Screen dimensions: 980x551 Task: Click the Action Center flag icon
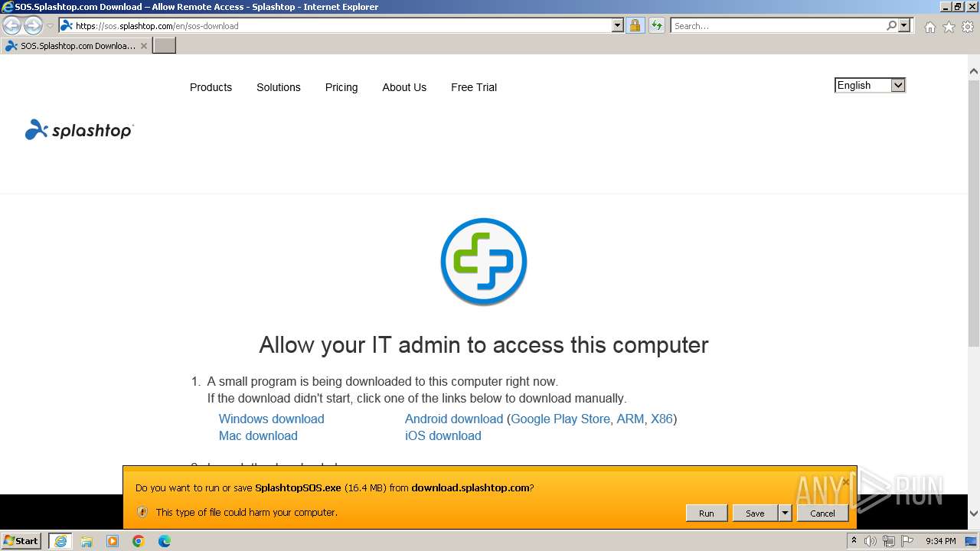click(x=907, y=541)
